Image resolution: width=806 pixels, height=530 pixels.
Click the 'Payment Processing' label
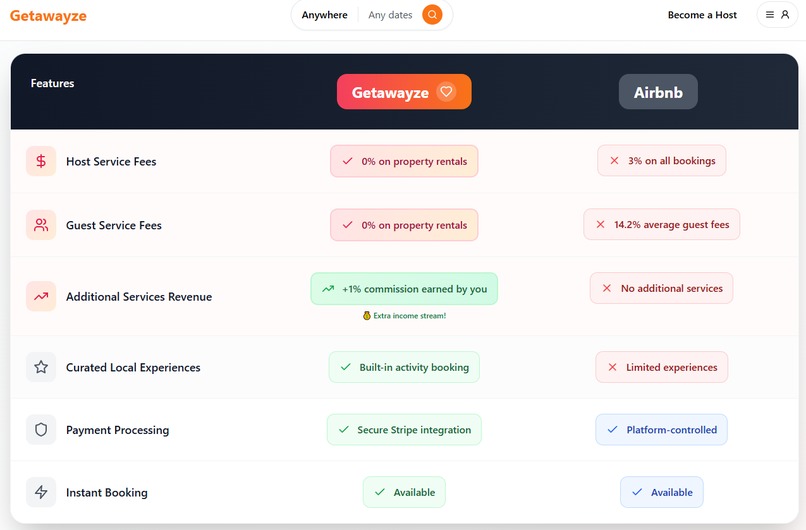117,430
